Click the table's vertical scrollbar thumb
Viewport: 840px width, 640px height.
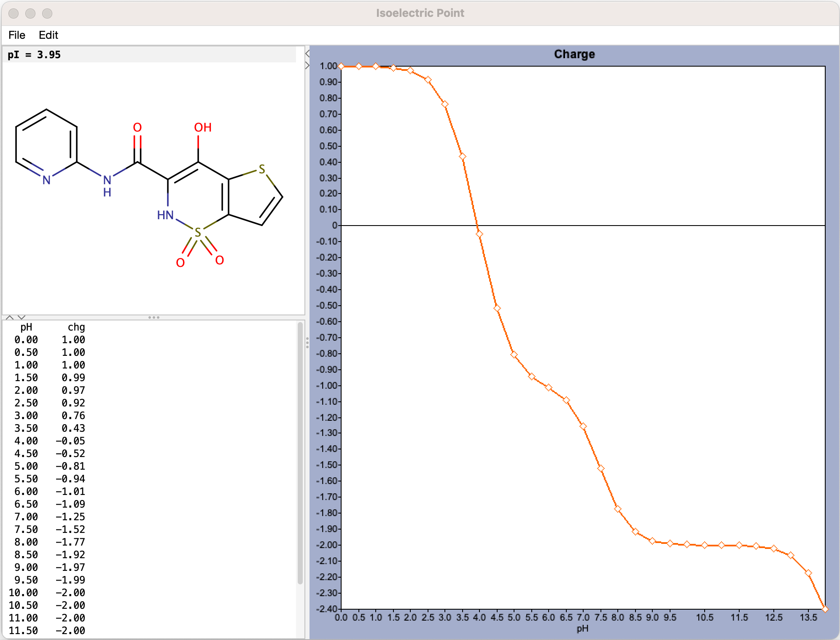pyautogui.click(x=300, y=453)
